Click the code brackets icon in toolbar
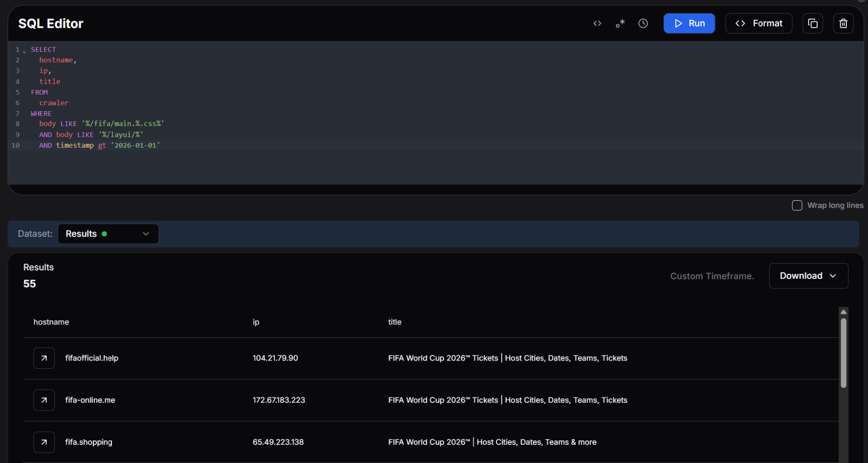The width and height of the screenshot is (868, 463). [x=597, y=23]
